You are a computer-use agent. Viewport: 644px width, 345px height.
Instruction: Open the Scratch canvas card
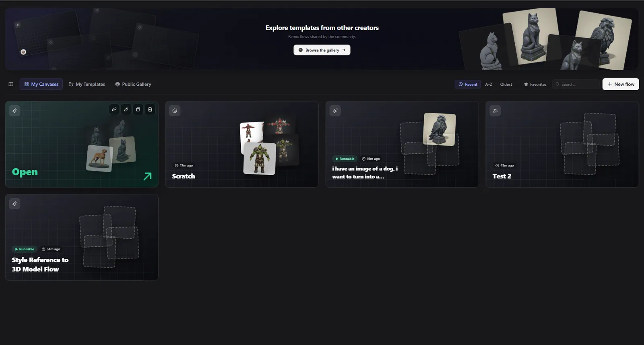(242, 144)
